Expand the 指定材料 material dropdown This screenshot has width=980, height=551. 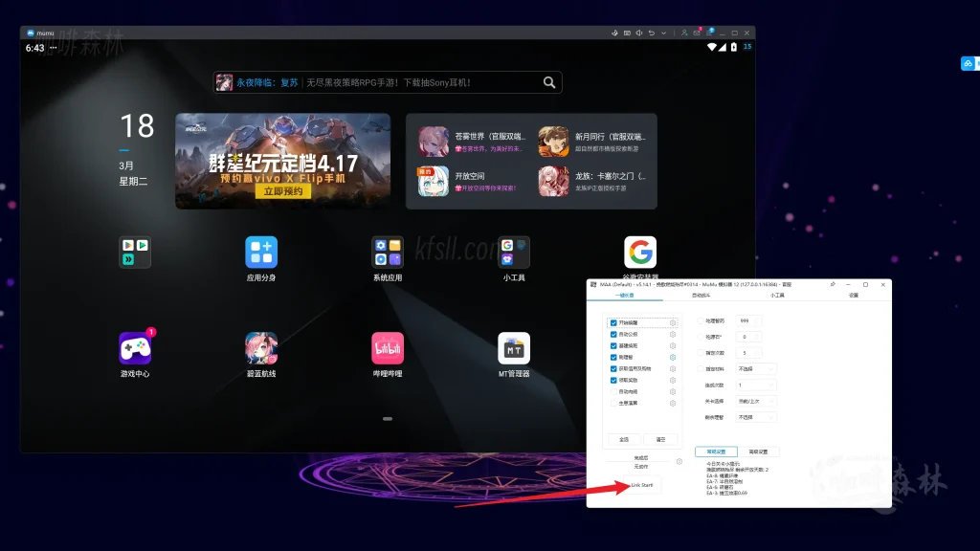pyautogui.click(x=756, y=368)
